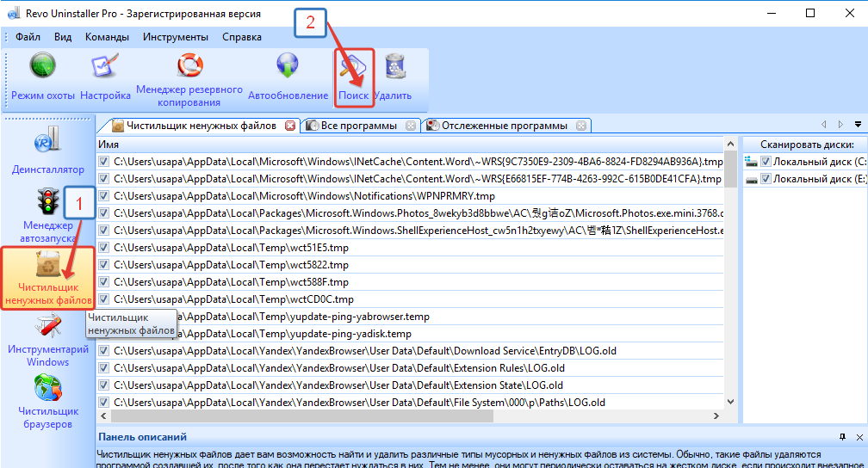Click the Панель описаний heading
868x468 pixels.
coord(142,437)
